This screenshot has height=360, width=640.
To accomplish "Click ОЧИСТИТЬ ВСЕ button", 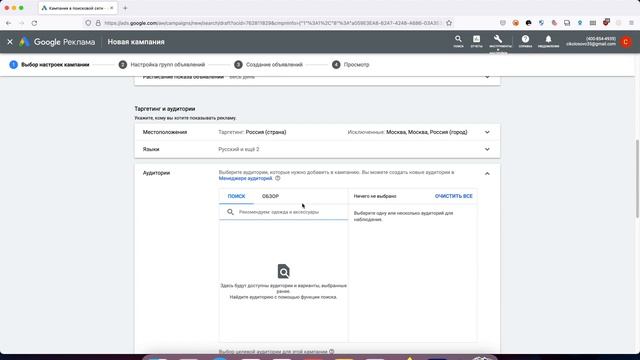I will coord(453,196).
